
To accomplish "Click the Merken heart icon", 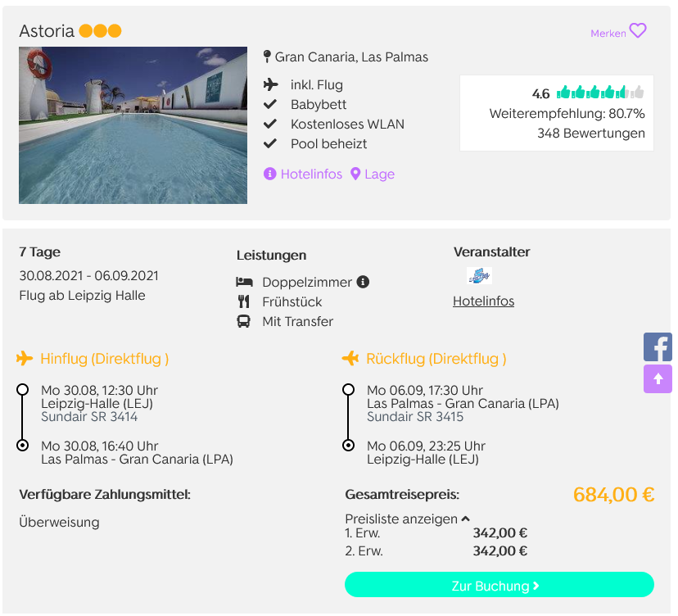I will (x=637, y=31).
